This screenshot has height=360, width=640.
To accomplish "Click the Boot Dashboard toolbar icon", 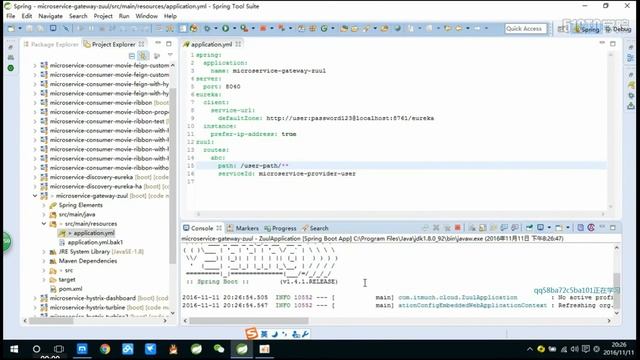I will tap(194, 29).
